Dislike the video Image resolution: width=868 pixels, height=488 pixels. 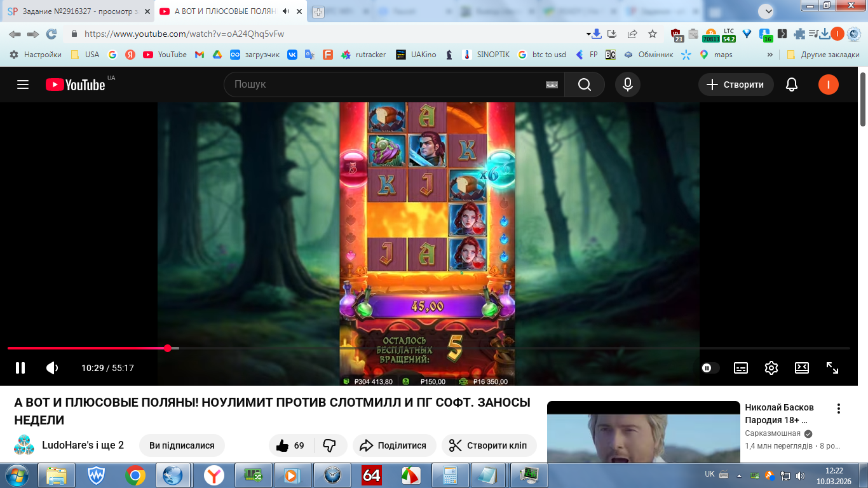pyautogui.click(x=329, y=445)
